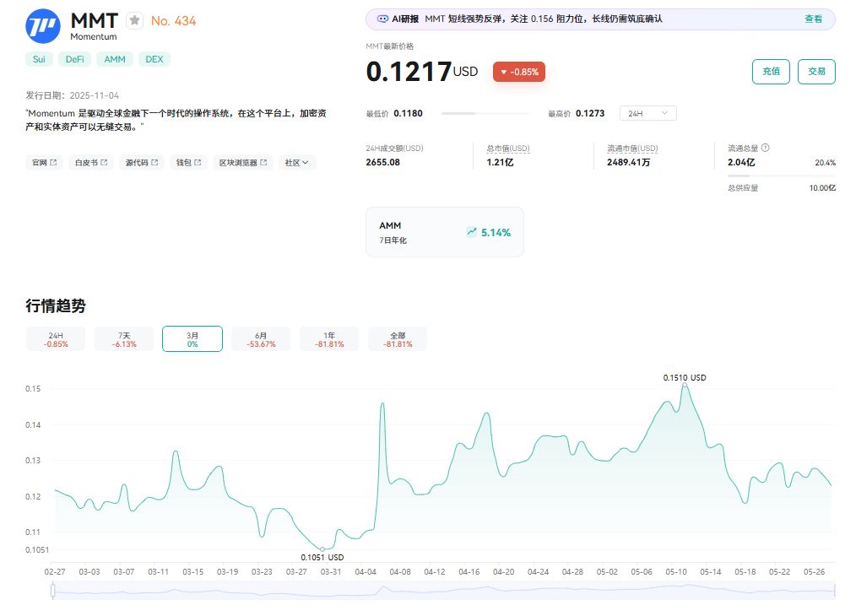Viewport: 856px width, 616px height.
Task: Expand the 社区 community dropdown
Action: (x=296, y=163)
